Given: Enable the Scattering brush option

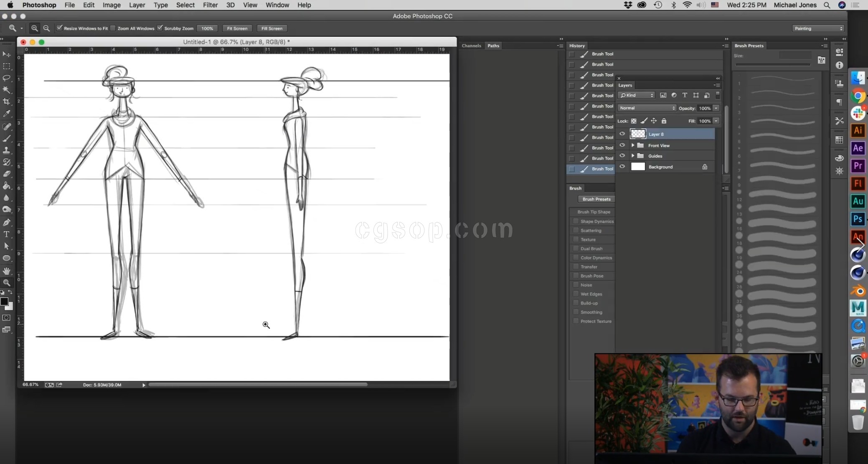Looking at the screenshot, I should (x=576, y=230).
